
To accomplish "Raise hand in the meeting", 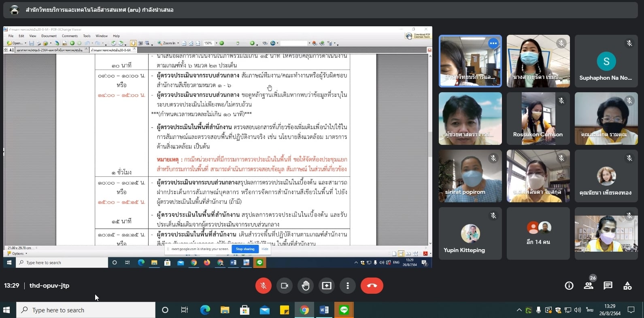I will [x=306, y=286].
